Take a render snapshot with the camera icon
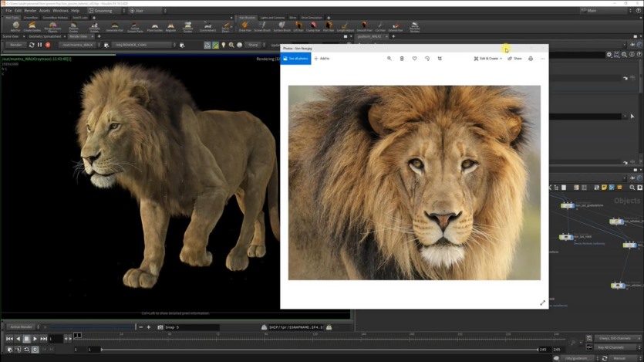The image size is (644, 362). 160,327
